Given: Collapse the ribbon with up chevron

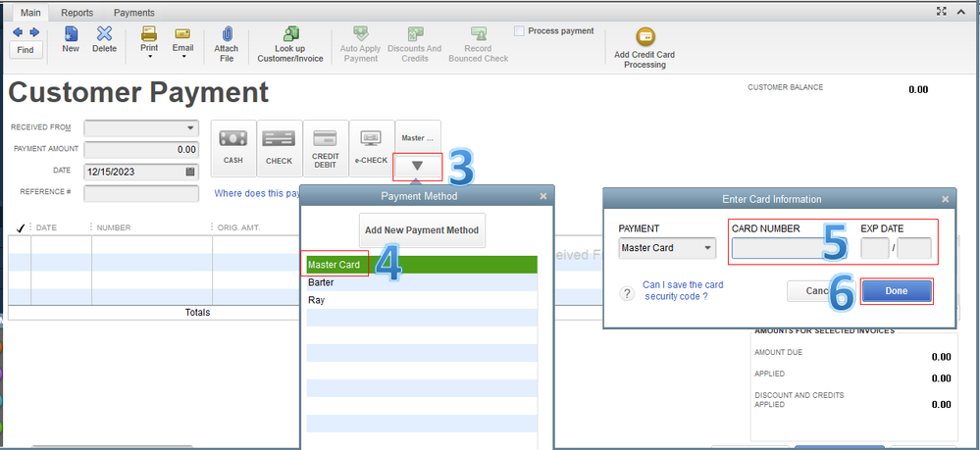Looking at the screenshot, I should 961,11.
